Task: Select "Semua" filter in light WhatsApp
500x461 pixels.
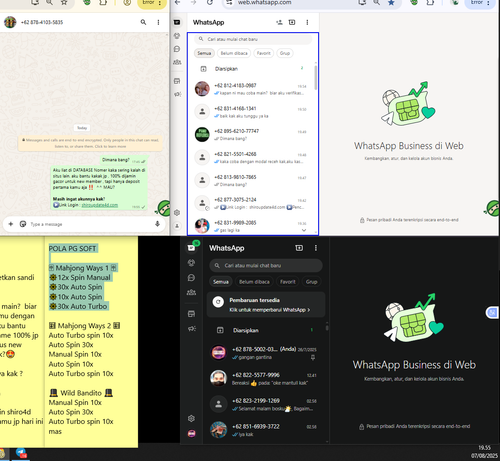Action: tap(204, 53)
